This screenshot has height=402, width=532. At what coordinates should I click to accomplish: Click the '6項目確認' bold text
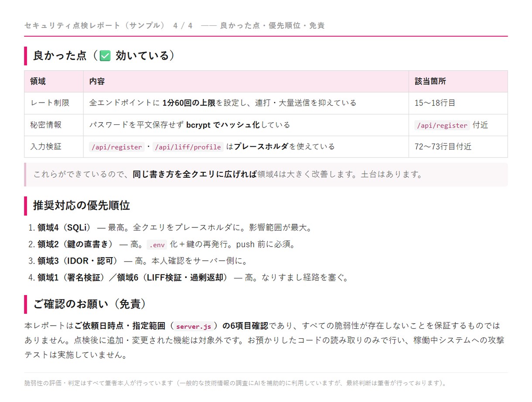250,326
